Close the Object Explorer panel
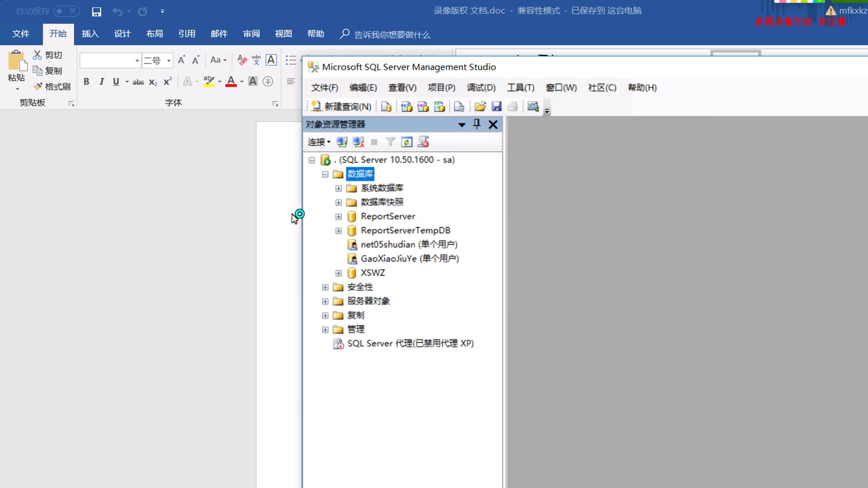Screen dimensions: 868x488 click(x=493, y=124)
